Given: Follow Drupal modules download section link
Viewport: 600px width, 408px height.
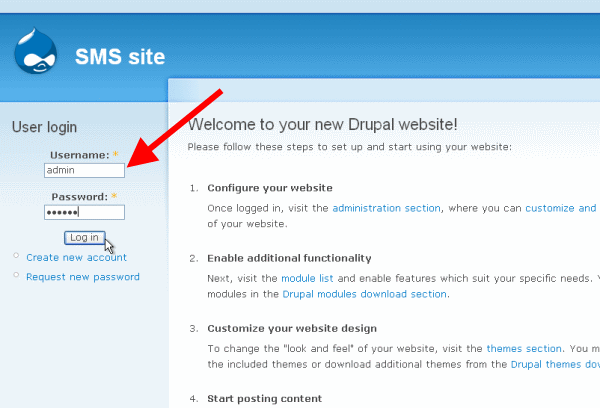Looking at the screenshot, I should coord(364,294).
